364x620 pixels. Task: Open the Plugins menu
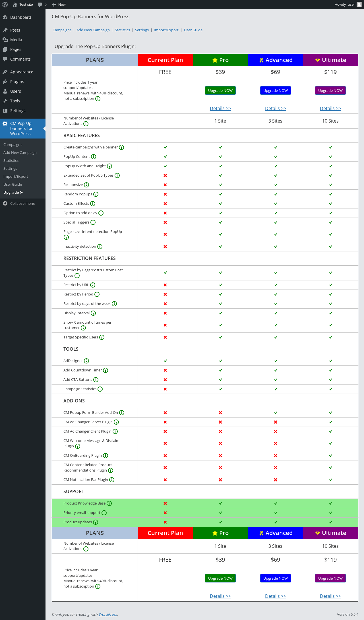[x=23, y=82]
